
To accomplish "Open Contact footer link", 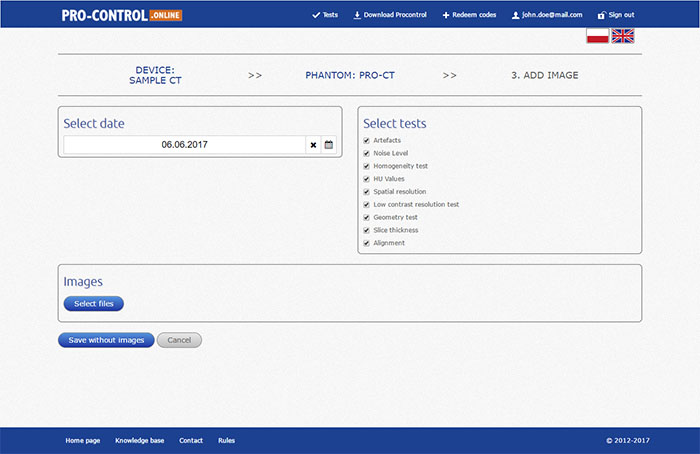I will (191, 441).
